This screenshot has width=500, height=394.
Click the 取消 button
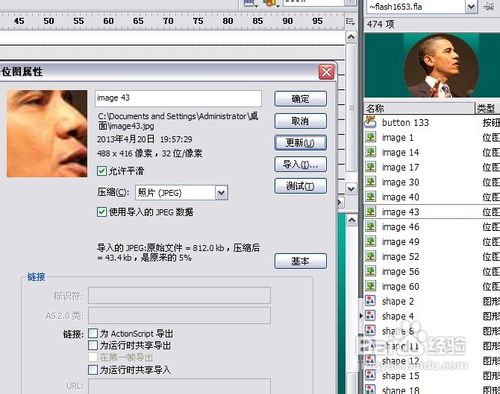300,121
